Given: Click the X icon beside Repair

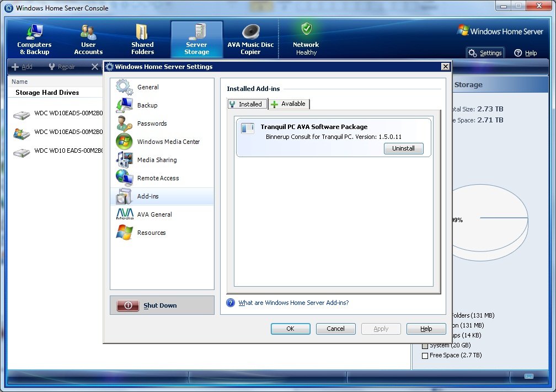Looking at the screenshot, I should pyautogui.click(x=95, y=67).
